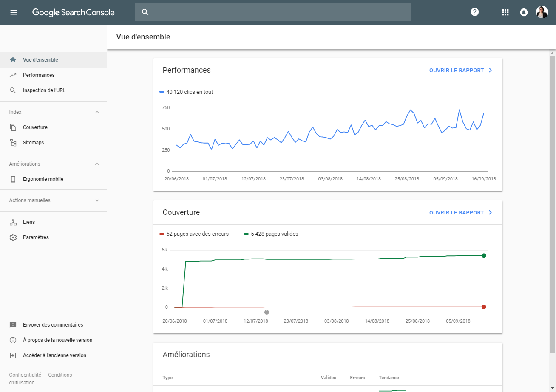Open the notifications bell icon
This screenshot has width=556, height=392.
(524, 12)
